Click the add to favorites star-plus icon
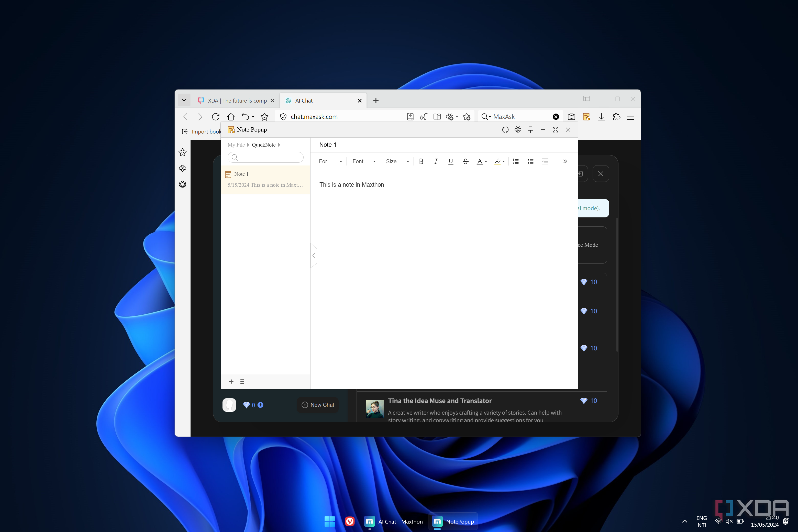The image size is (798, 532). click(467, 117)
